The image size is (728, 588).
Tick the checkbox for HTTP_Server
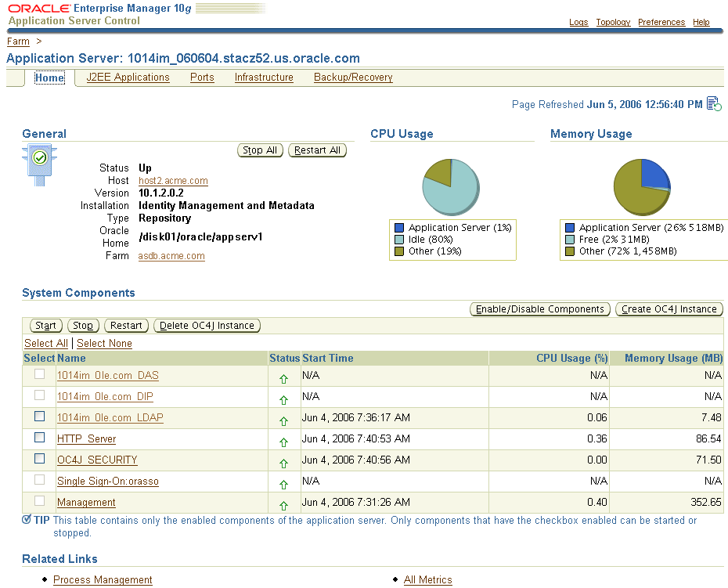(39, 438)
